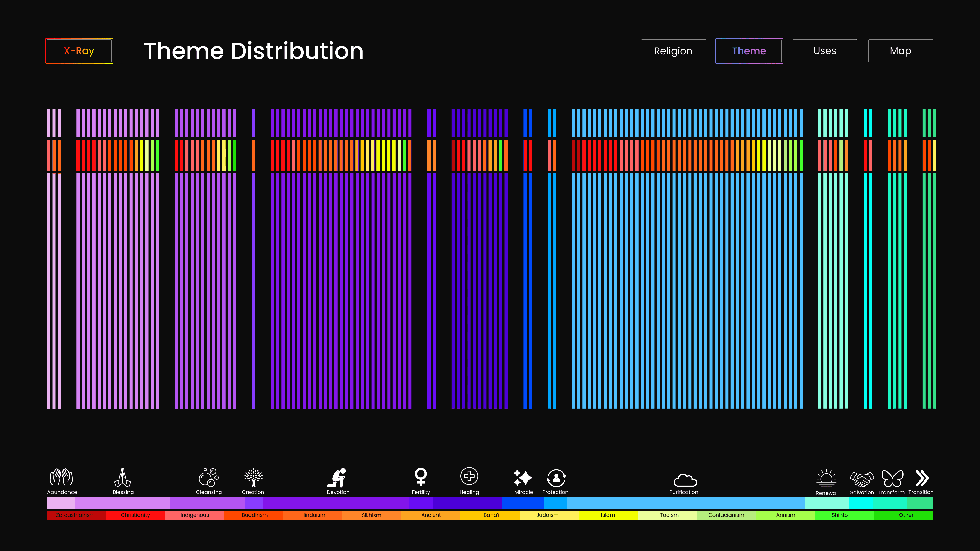Viewport: 980px width, 551px height.
Task: Open the Map tab
Action: pyautogui.click(x=900, y=51)
